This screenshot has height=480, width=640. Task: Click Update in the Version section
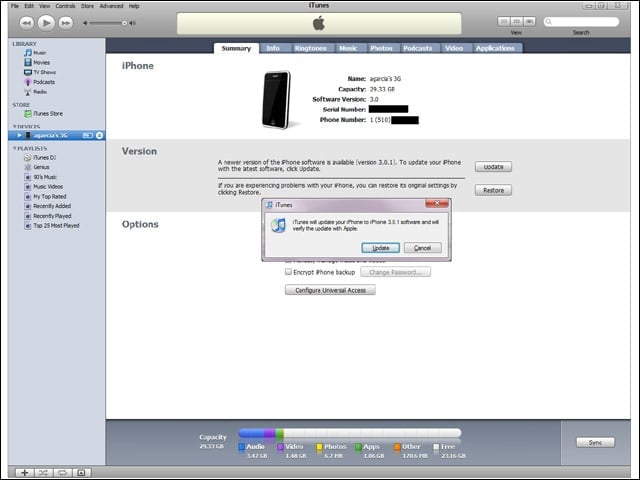point(493,167)
